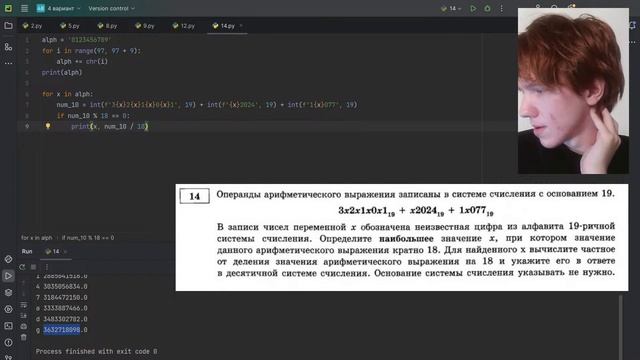The width and height of the screenshot is (640, 360).
Task: Open the Problems tool window icon
Action: (8, 342)
